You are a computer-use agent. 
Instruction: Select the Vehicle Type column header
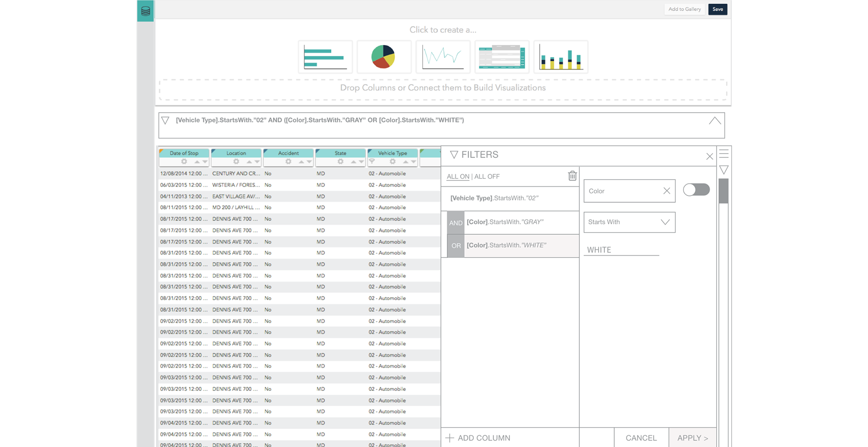tap(392, 153)
